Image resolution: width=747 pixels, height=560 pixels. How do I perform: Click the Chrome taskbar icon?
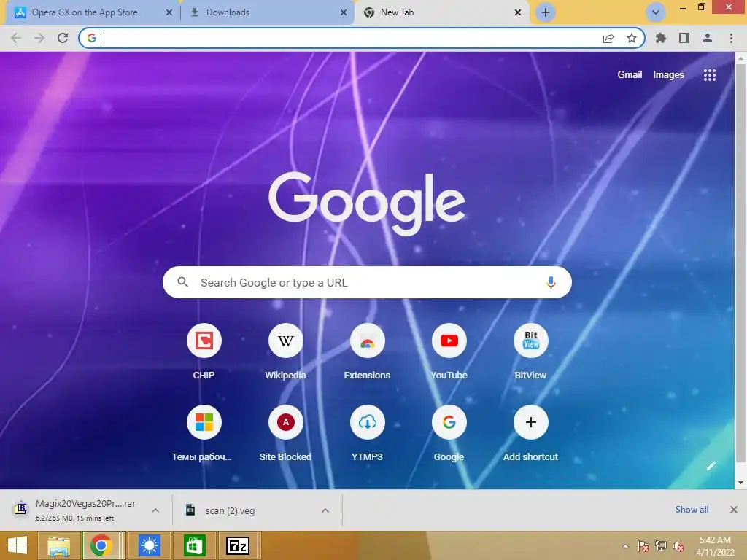tap(101, 545)
